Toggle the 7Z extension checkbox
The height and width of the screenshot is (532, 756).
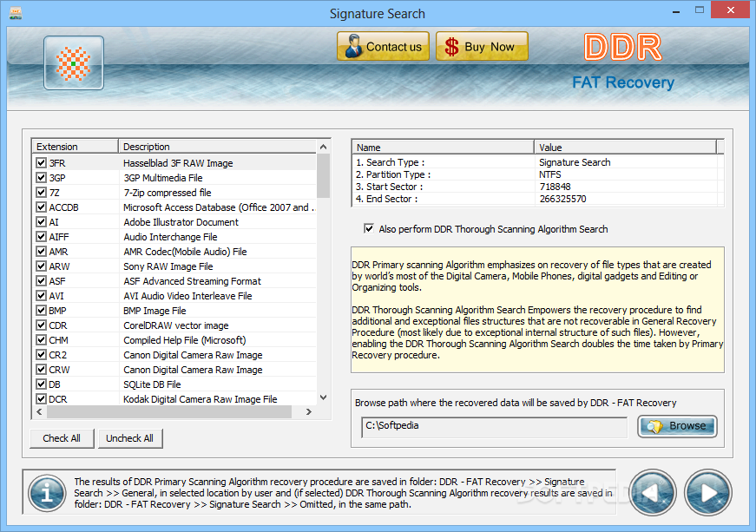point(42,193)
